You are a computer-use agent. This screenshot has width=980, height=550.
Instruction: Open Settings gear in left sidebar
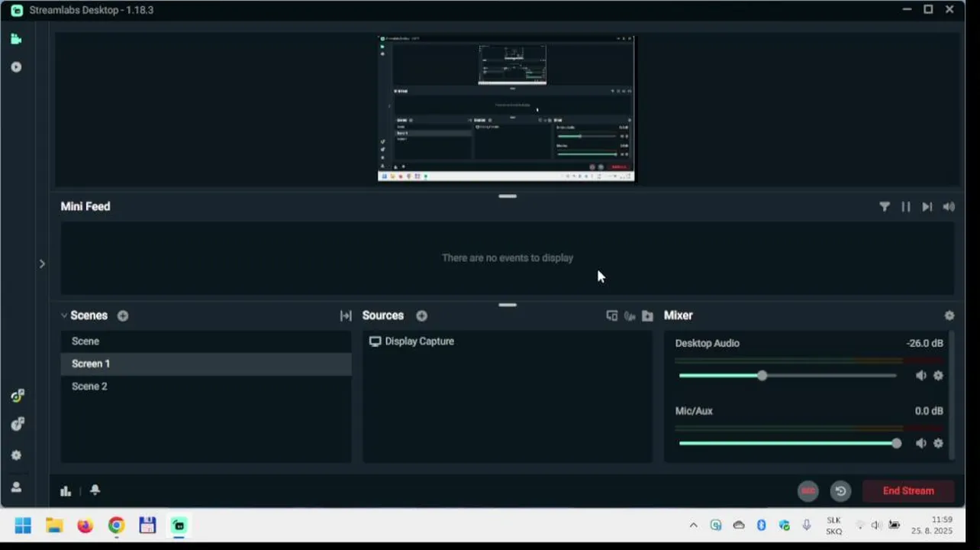16,455
